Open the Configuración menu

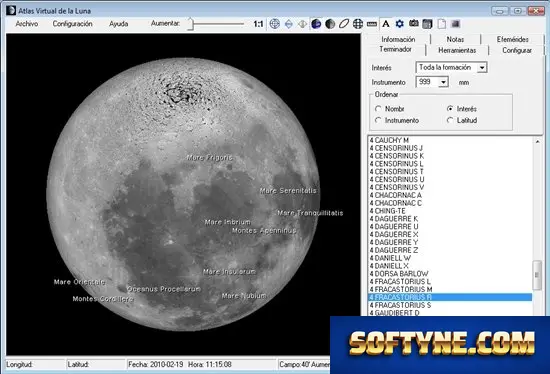click(x=72, y=24)
